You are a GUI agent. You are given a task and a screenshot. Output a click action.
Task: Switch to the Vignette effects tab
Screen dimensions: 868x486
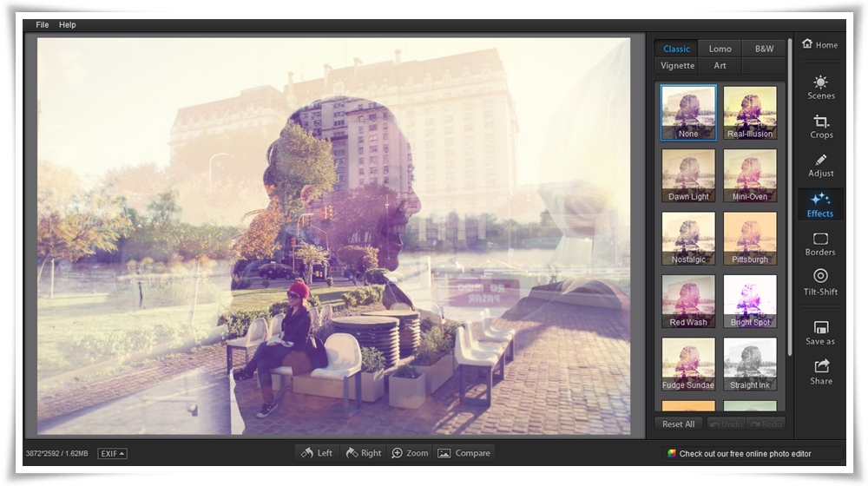coord(677,65)
